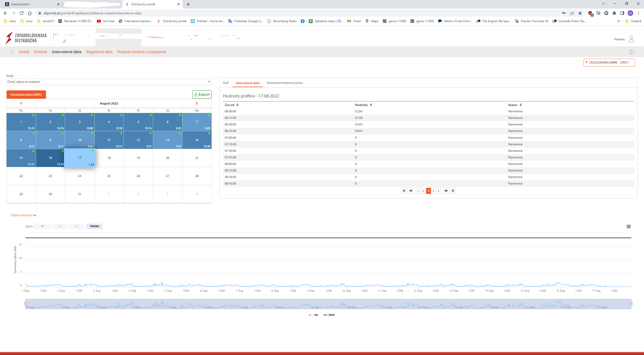This screenshot has height=355, width=644.
Task: Switch to the Graf tab
Action: pyautogui.click(x=226, y=83)
